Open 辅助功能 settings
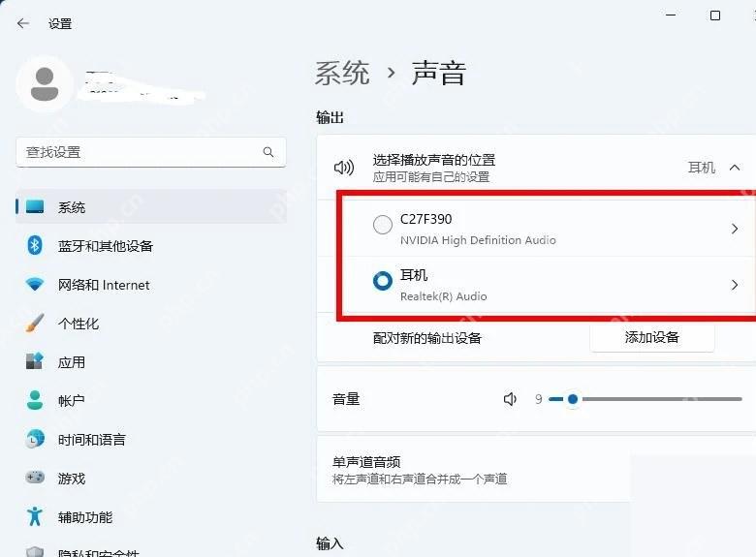The image size is (756, 557). coord(151,516)
